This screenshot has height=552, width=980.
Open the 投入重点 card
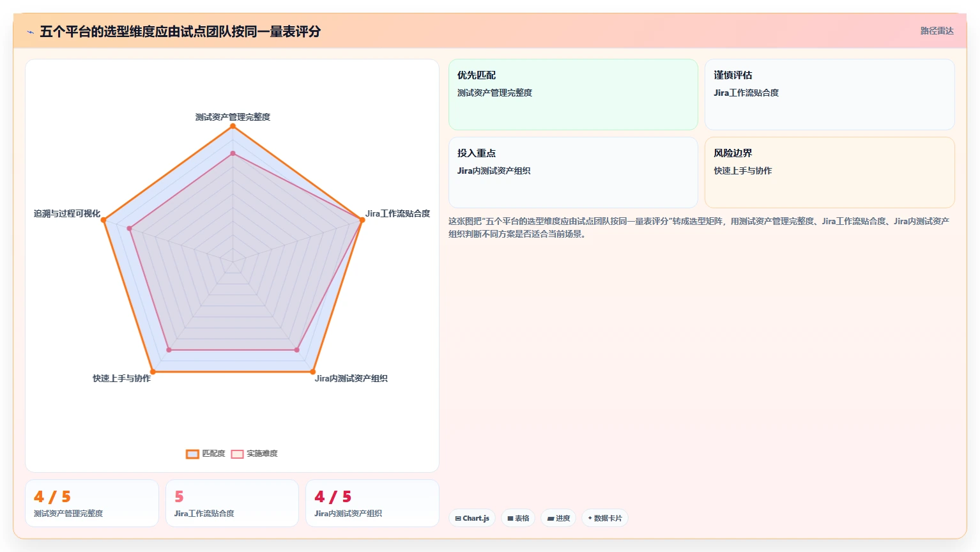(x=573, y=172)
